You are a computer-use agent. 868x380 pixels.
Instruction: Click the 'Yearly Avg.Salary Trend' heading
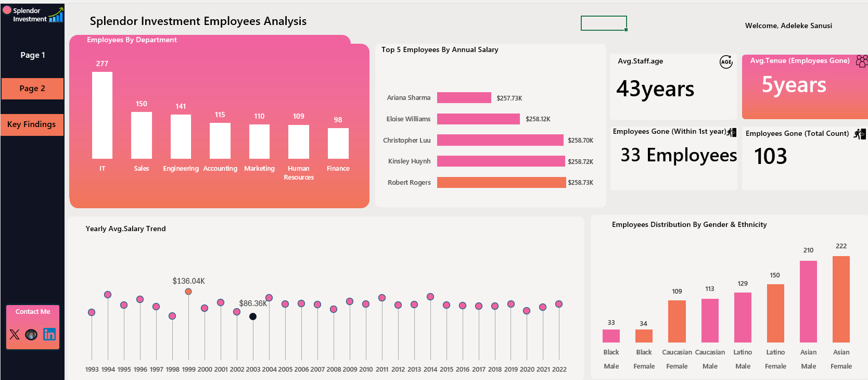125,229
